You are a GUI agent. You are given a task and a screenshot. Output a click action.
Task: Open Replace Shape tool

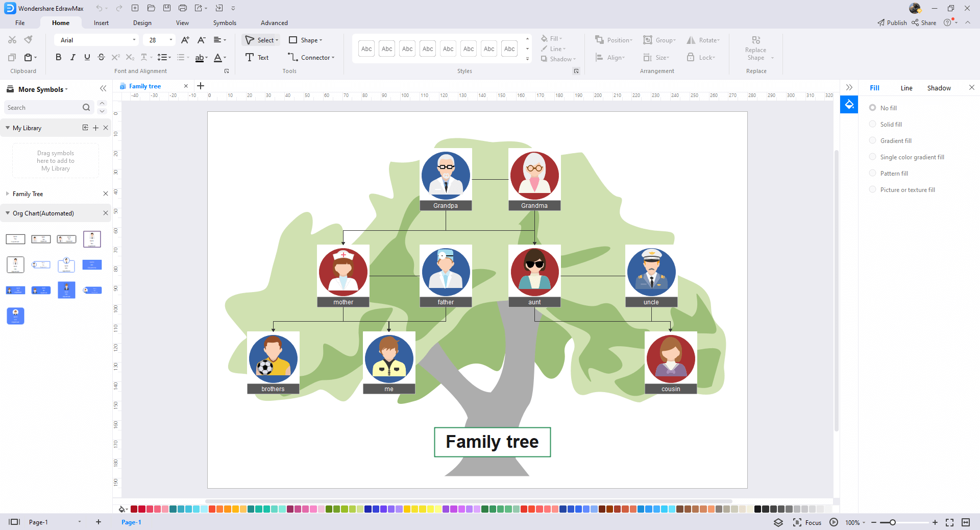click(x=756, y=49)
